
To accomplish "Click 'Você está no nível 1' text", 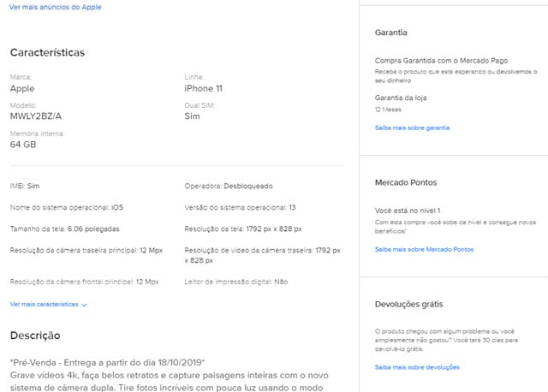I will [x=408, y=211].
